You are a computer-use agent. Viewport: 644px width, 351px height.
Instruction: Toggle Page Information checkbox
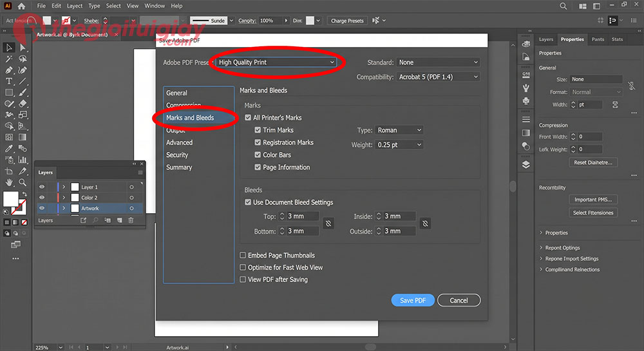tap(258, 167)
